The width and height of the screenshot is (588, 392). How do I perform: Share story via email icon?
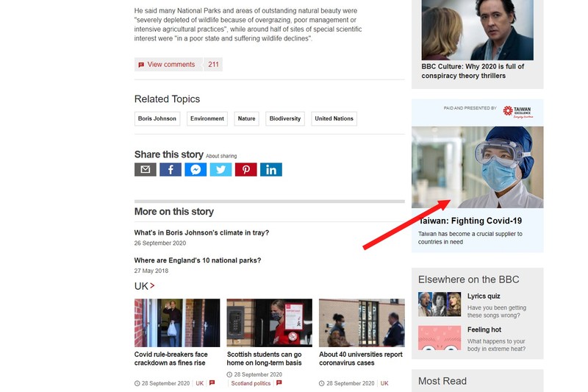point(145,170)
